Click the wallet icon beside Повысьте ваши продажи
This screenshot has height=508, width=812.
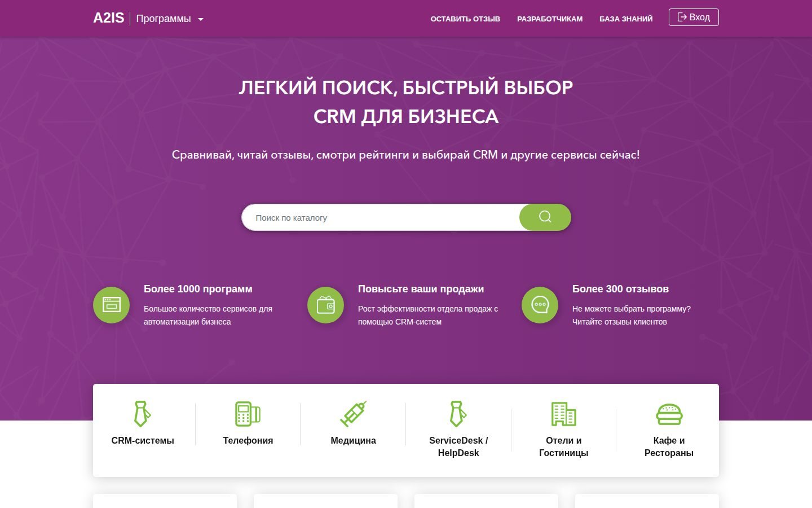pyautogui.click(x=326, y=305)
